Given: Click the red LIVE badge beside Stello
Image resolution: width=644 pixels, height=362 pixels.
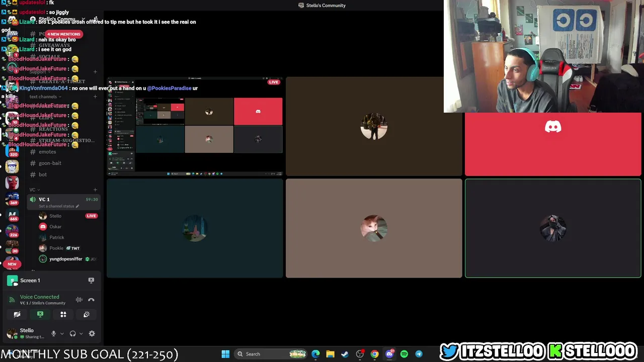Looking at the screenshot, I should tap(91, 216).
